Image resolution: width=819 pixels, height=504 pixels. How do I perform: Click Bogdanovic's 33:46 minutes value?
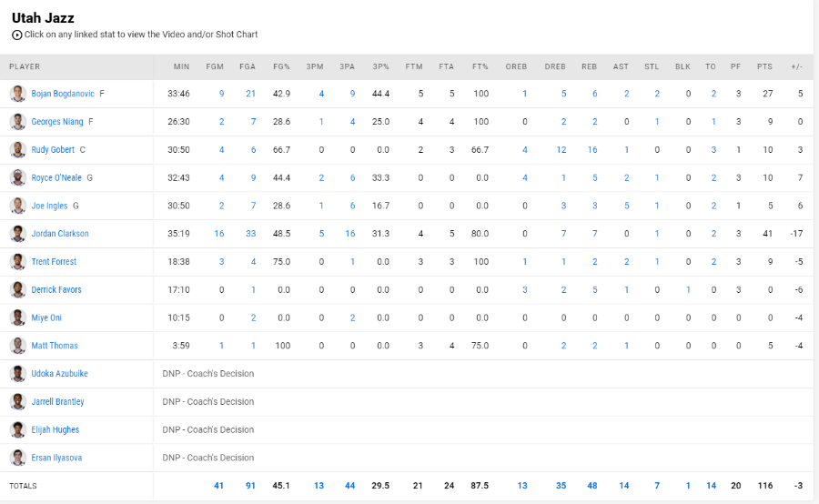click(x=178, y=94)
